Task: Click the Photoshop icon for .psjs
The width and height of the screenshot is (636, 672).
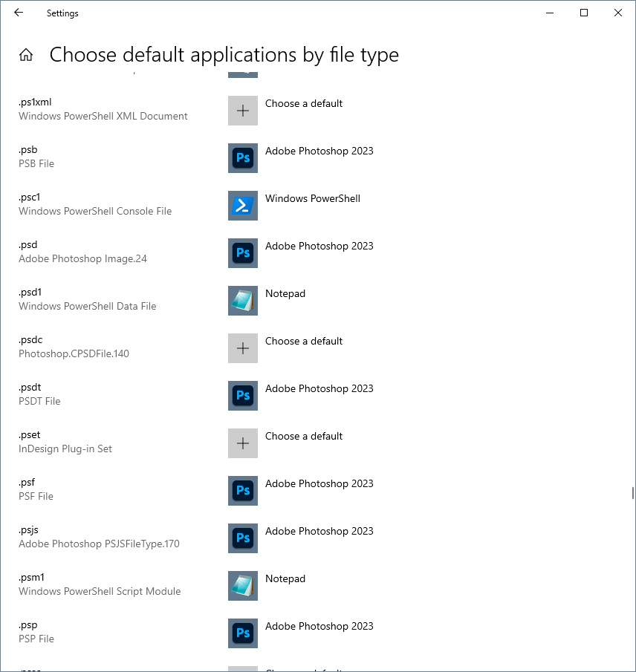Action: (x=243, y=539)
